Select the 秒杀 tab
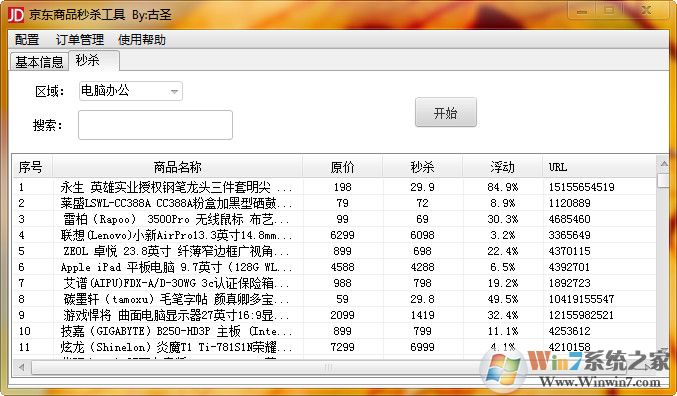Image resolution: width=677 pixels, height=396 pixels. coord(94,60)
